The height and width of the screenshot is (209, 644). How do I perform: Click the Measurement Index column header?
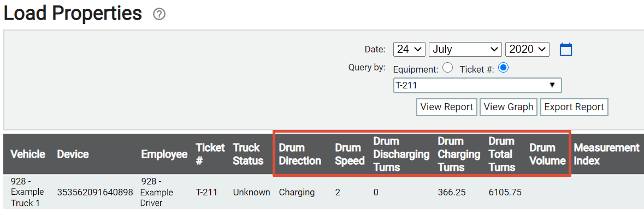[x=607, y=154]
